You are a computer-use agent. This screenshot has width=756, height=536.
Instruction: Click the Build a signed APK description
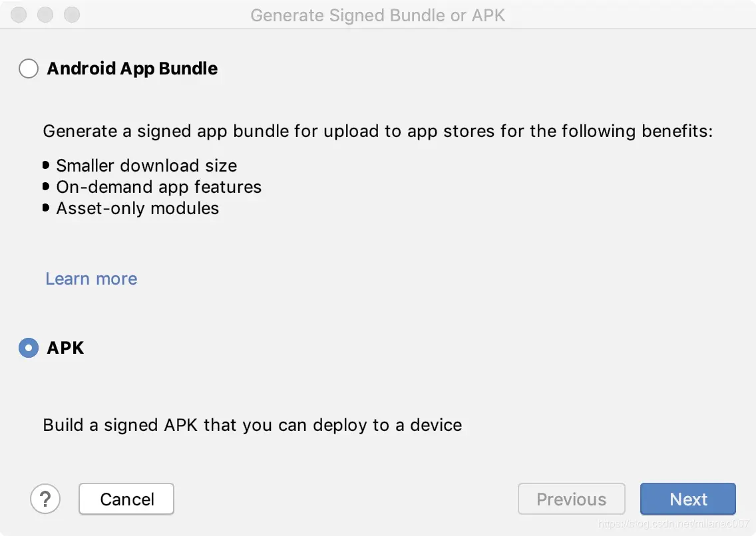point(252,425)
